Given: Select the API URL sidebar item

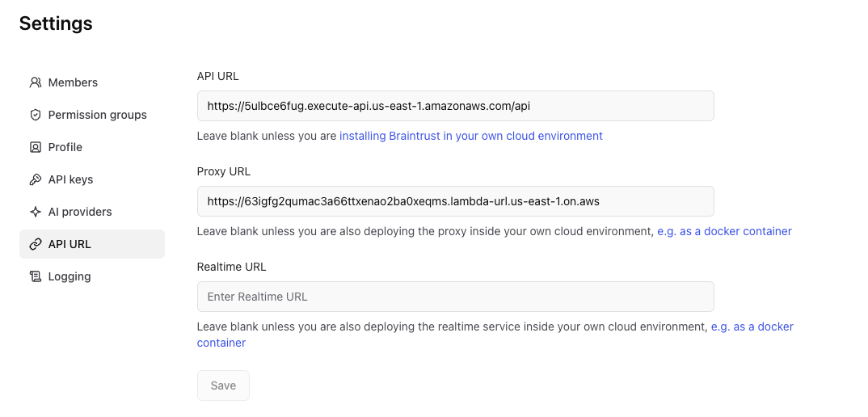Looking at the screenshot, I should [92, 244].
